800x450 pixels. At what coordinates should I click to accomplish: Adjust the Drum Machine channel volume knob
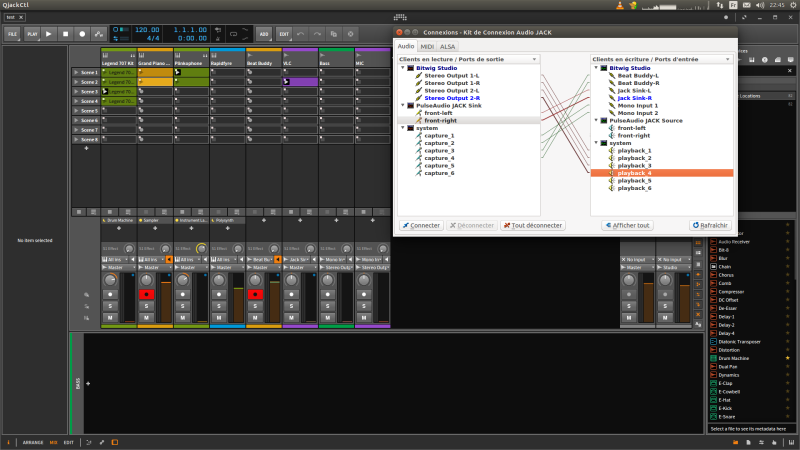(110, 281)
